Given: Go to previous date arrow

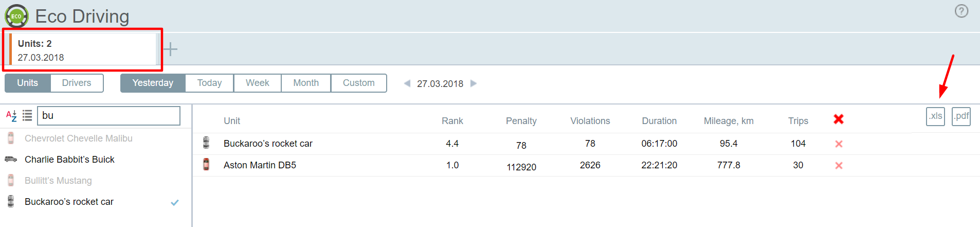Looking at the screenshot, I should [407, 83].
